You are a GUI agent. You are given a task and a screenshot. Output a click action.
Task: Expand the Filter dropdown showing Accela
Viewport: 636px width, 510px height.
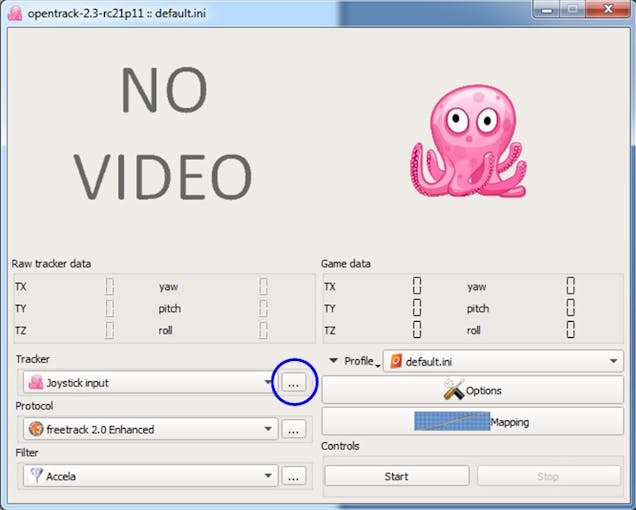150,476
